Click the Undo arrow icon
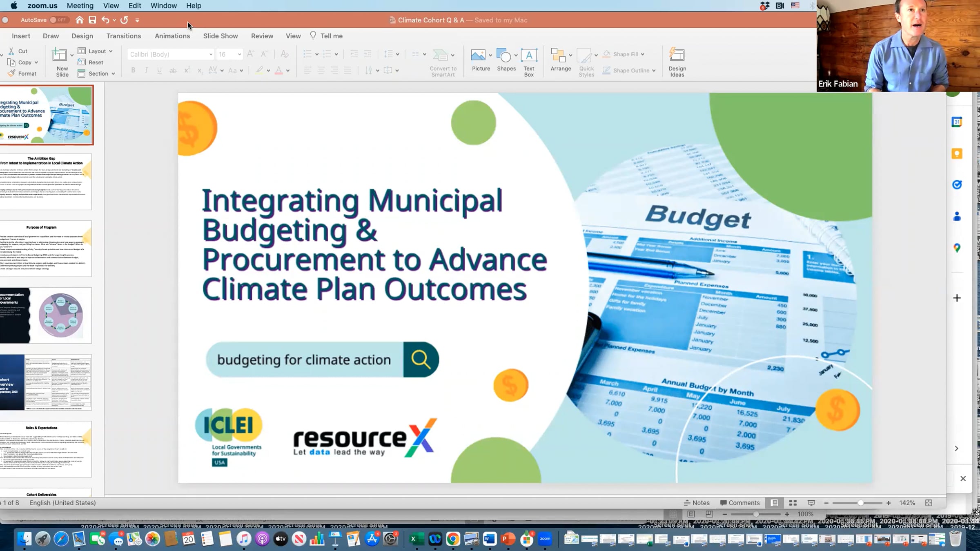This screenshot has width=980, height=551. 105,20
